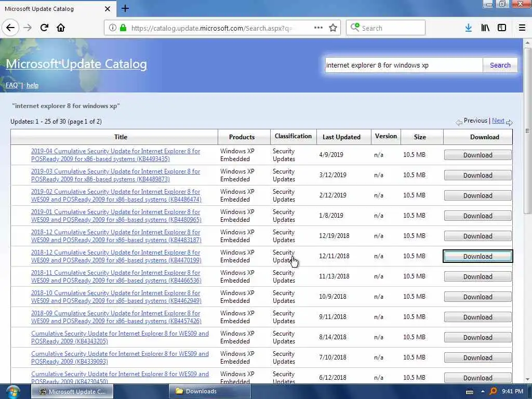The height and width of the screenshot is (399, 532).
Task: Open the help link
Action: click(32, 85)
